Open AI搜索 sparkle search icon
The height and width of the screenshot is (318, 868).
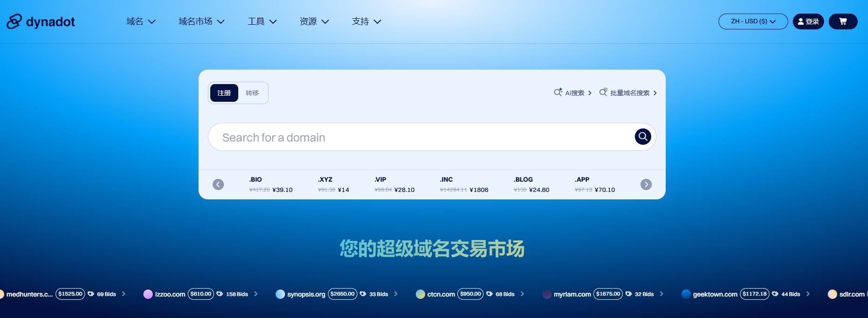[558, 92]
